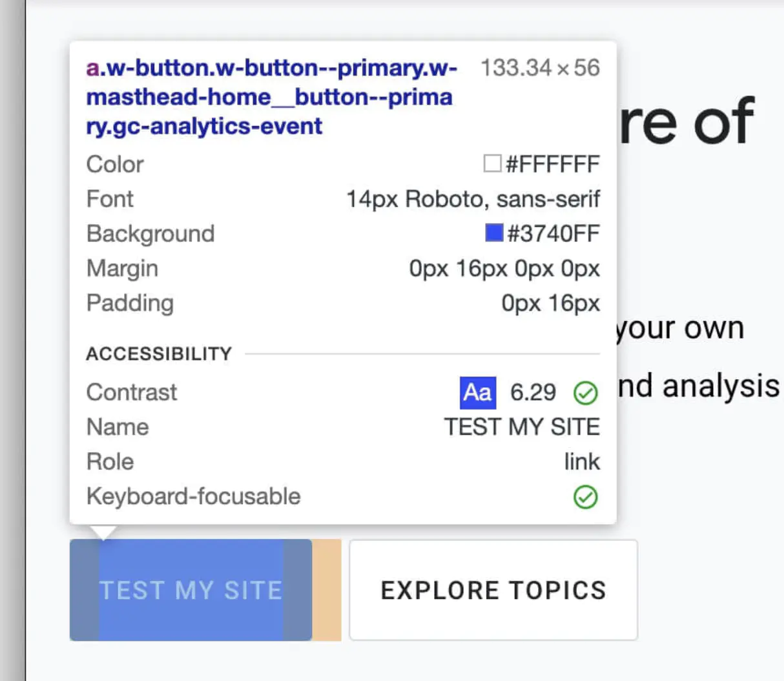Click the #3740FF background hex value

click(x=553, y=233)
